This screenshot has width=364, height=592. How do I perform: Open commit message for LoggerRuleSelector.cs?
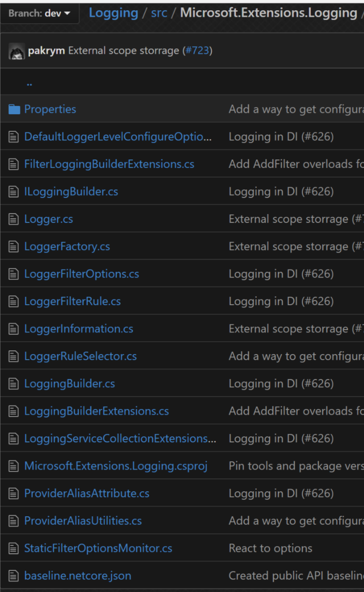tap(296, 356)
